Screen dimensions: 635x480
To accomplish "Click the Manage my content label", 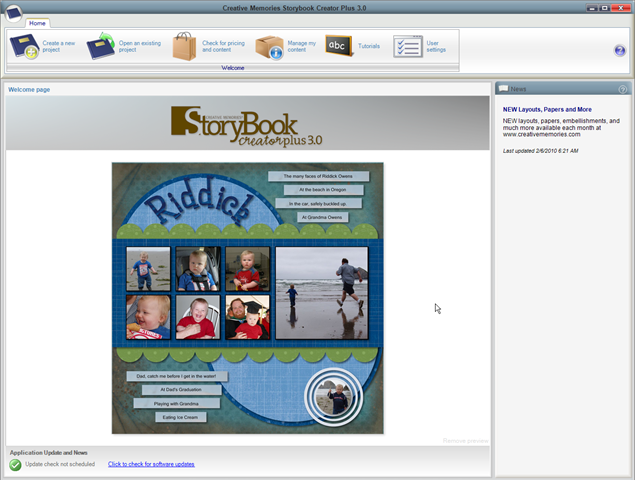I will (x=302, y=46).
